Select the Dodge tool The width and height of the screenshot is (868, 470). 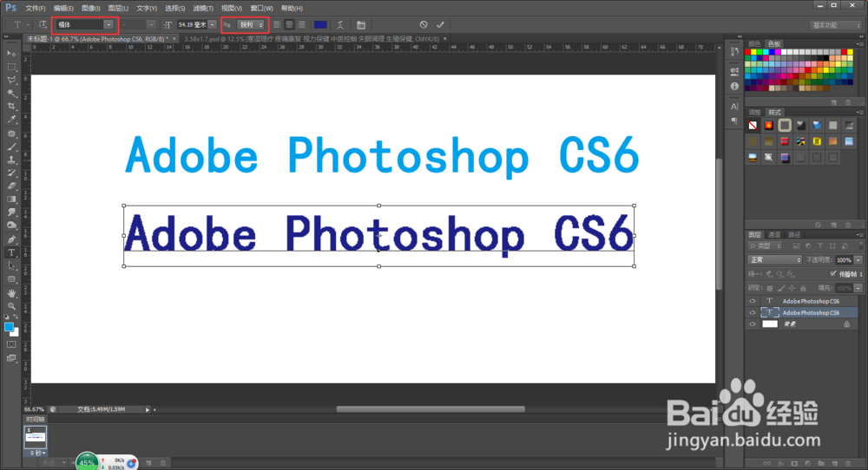(x=11, y=225)
